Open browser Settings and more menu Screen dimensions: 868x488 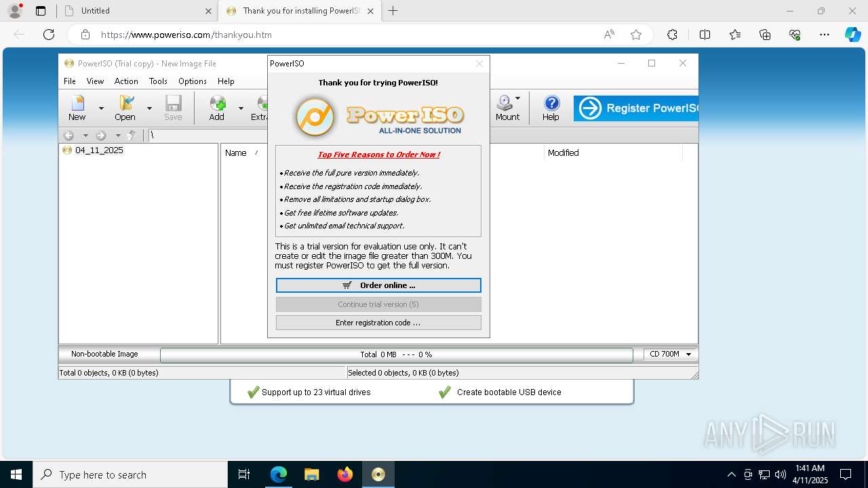[x=825, y=35]
